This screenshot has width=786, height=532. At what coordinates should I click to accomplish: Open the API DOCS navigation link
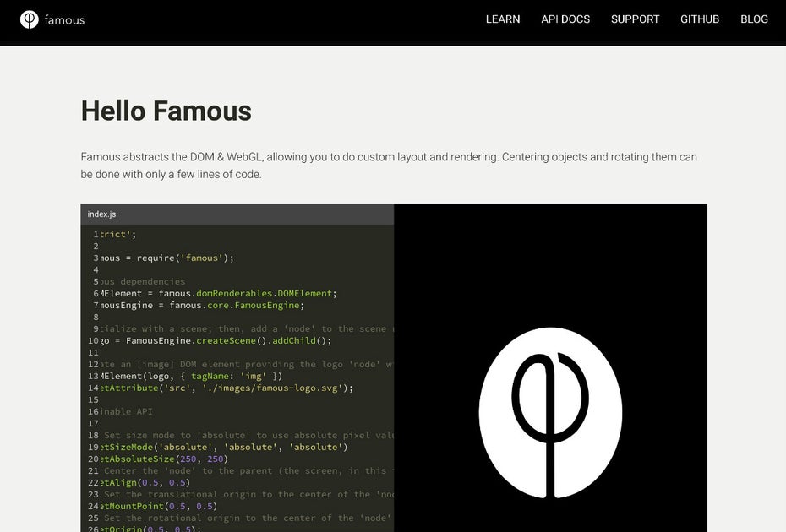coord(565,19)
